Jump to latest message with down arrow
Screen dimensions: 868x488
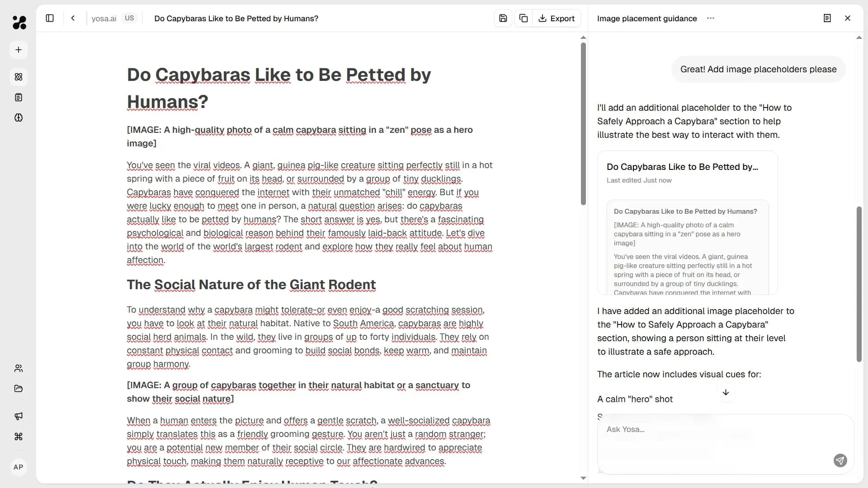tap(726, 393)
